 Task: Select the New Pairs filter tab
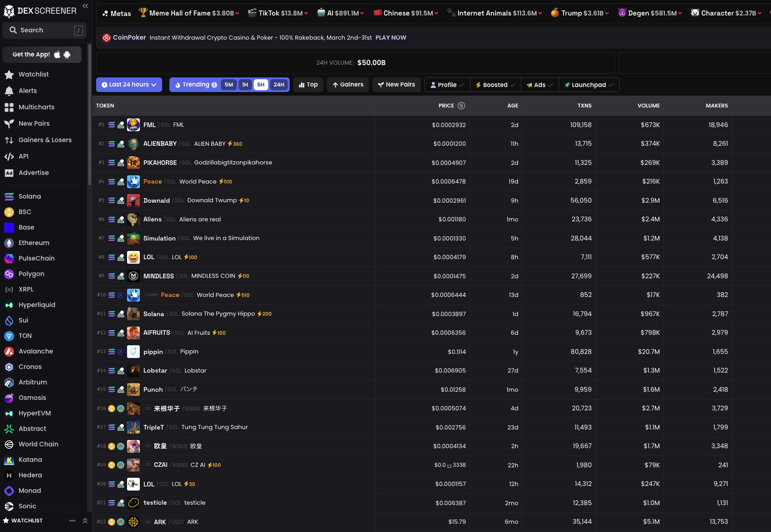[x=396, y=85]
